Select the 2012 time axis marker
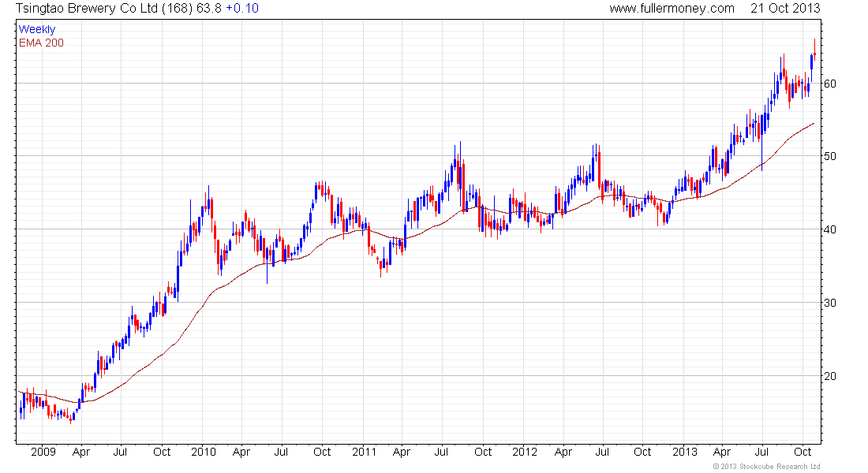 click(524, 453)
